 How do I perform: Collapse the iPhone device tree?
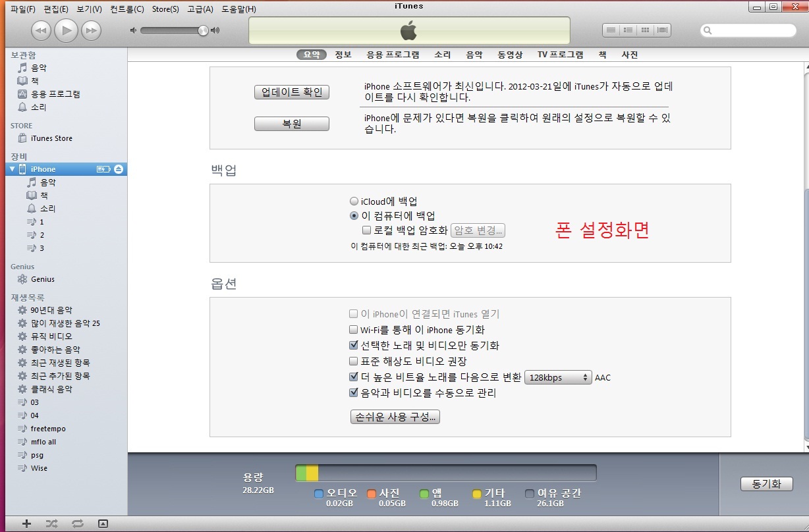click(x=12, y=169)
